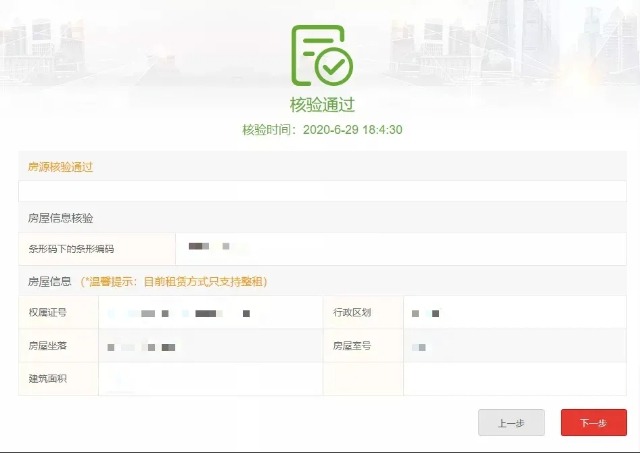Screen dimensions: 640x453
Task: Click the orange 温馨提示 rental notice text
Action: pyautogui.click(x=174, y=282)
